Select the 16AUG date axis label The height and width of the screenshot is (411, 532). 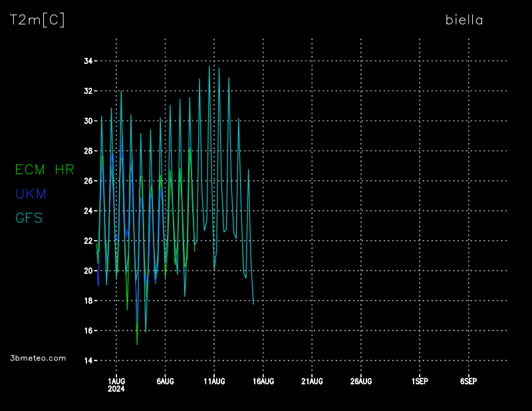[x=263, y=381]
